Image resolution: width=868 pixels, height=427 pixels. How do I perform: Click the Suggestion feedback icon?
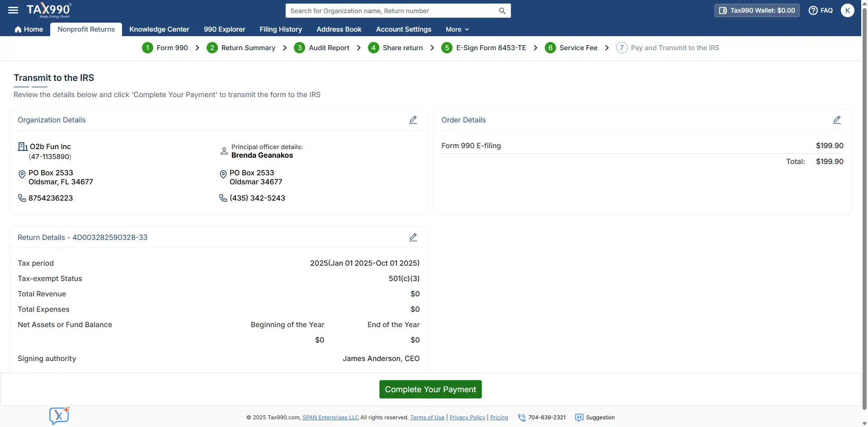[579, 418]
